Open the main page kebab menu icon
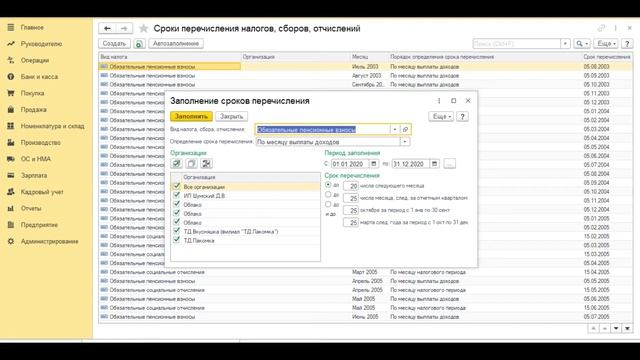This screenshot has height=360, width=640. [616, 28]
